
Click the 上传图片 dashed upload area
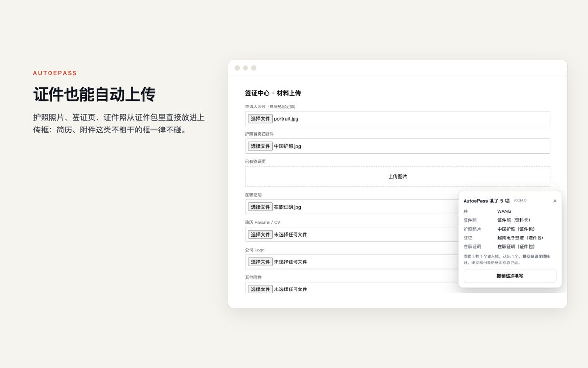[x=397, y=176]
